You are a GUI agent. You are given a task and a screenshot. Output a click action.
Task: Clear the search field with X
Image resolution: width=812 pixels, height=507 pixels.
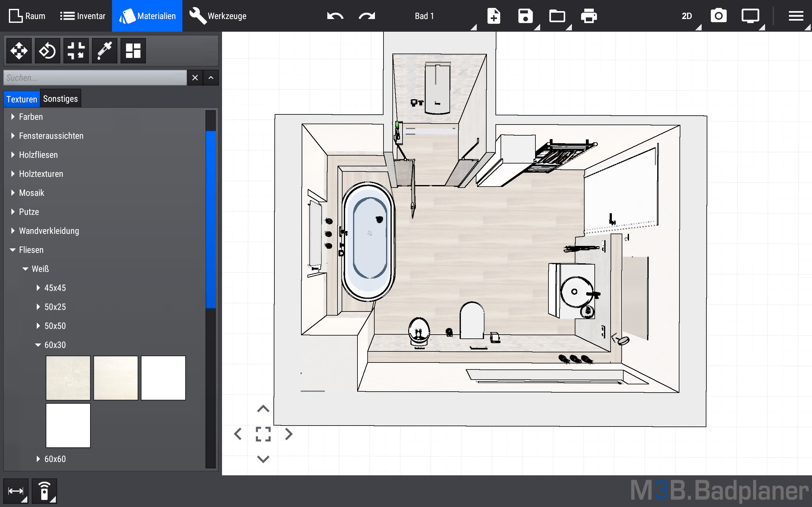(x=195, y=78)
